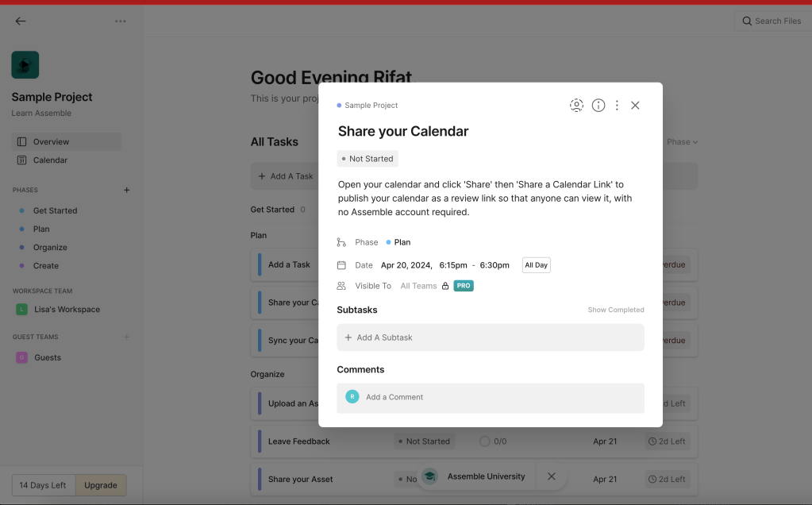Click the Get Started section header

[272, 210]
